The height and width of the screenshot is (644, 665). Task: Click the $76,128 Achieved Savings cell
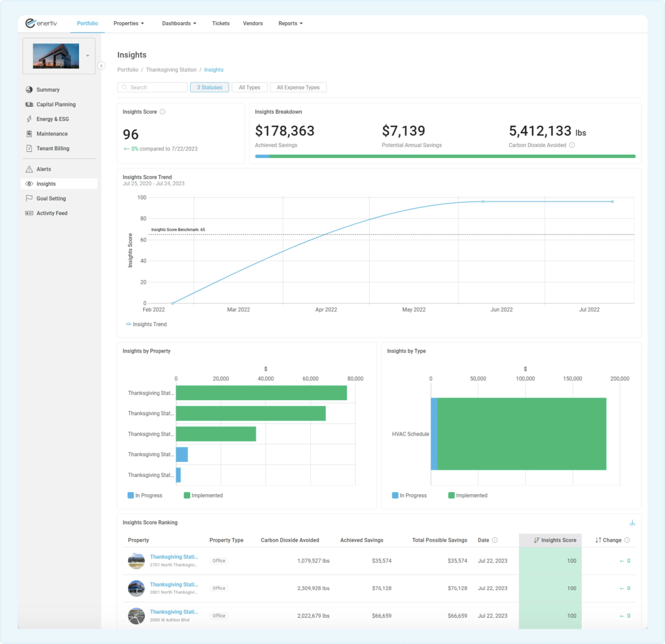click(x=381, y=588)
